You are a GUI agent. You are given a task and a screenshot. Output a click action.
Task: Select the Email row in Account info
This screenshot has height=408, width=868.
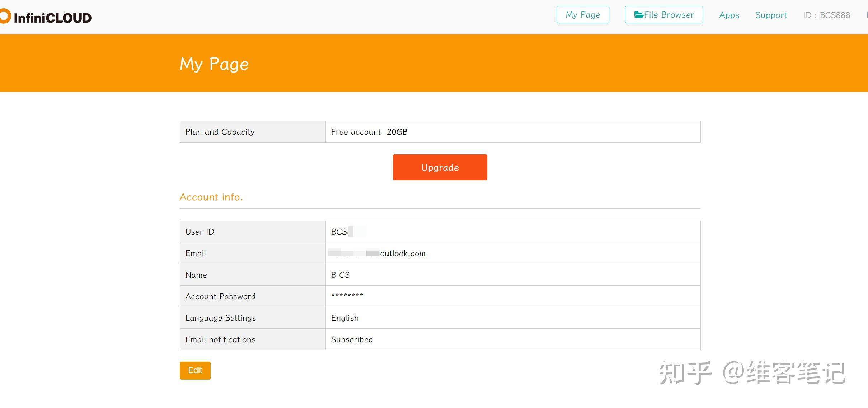(196, 253)
